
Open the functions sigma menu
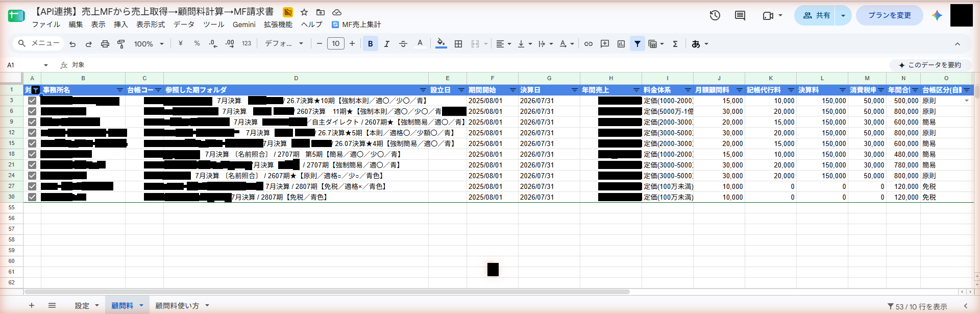[x=675, y=44]
